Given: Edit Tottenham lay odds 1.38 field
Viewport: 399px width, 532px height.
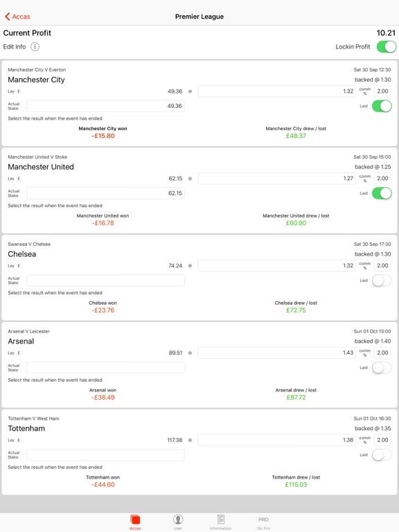Looking at the screenshot, I should [x=276, y=440].
